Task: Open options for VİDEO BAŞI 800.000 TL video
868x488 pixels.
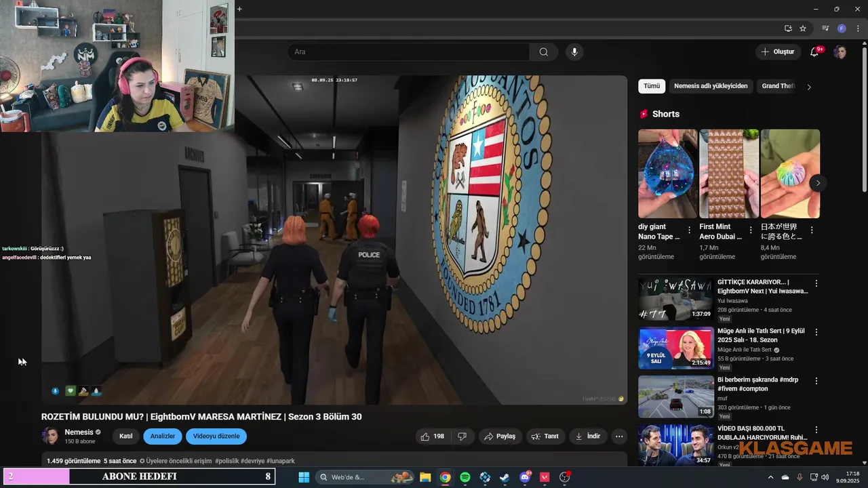Action: 816,430
